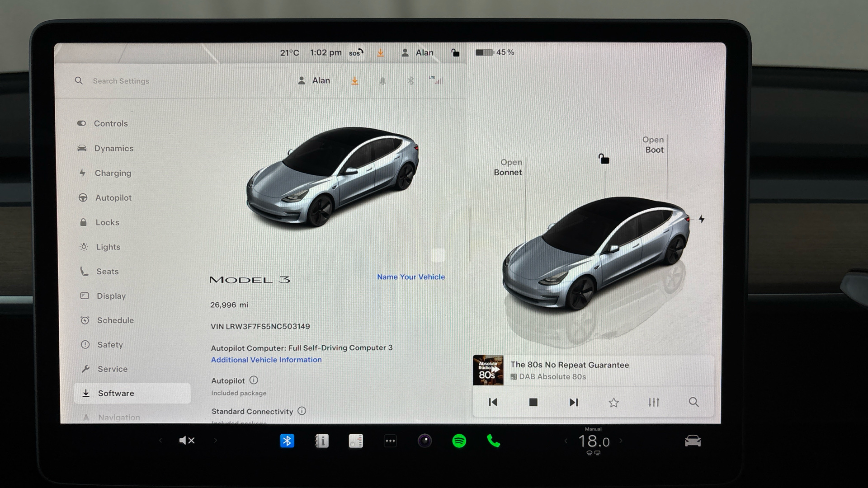Click the software download icon in settings header
The image size is (868, 488).
pyautogui.click(x=355, y=81)
